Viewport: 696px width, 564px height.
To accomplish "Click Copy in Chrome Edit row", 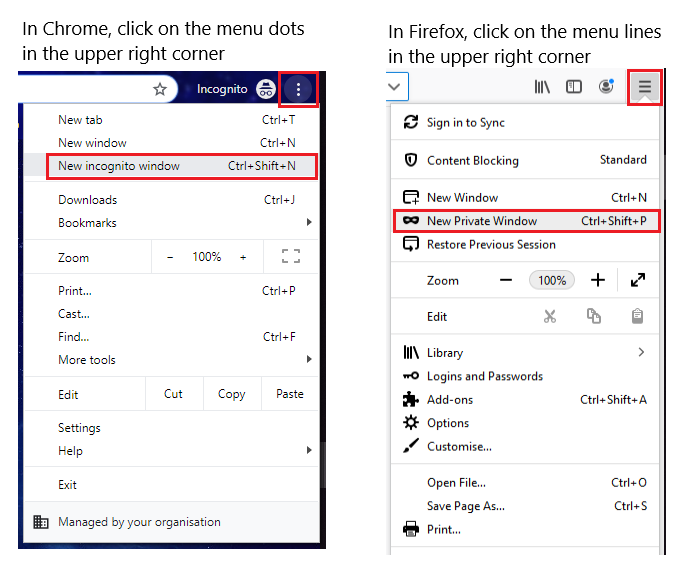I will (232, 394).
